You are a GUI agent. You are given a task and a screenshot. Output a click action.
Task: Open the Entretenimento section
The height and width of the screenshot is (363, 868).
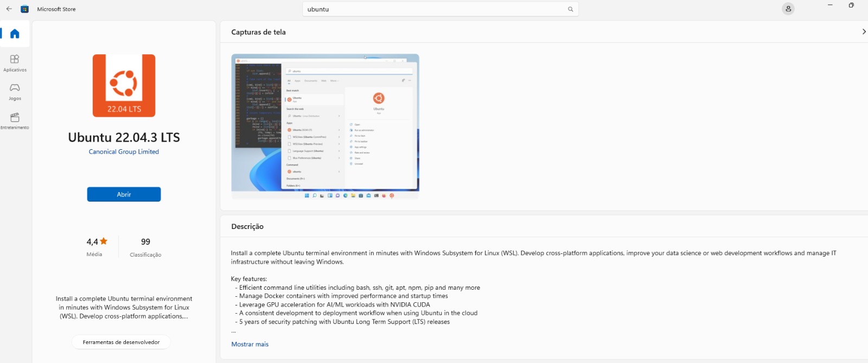click(15, 120)
